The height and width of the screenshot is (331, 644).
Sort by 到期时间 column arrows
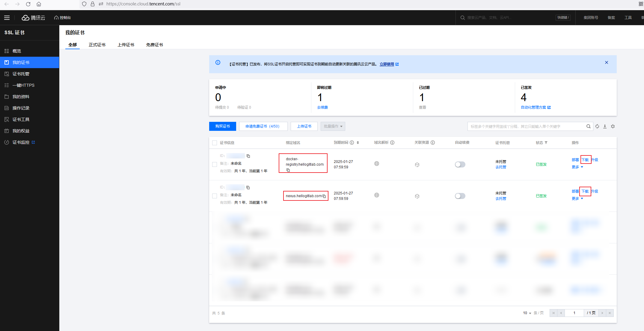click(x=358, y=143)
